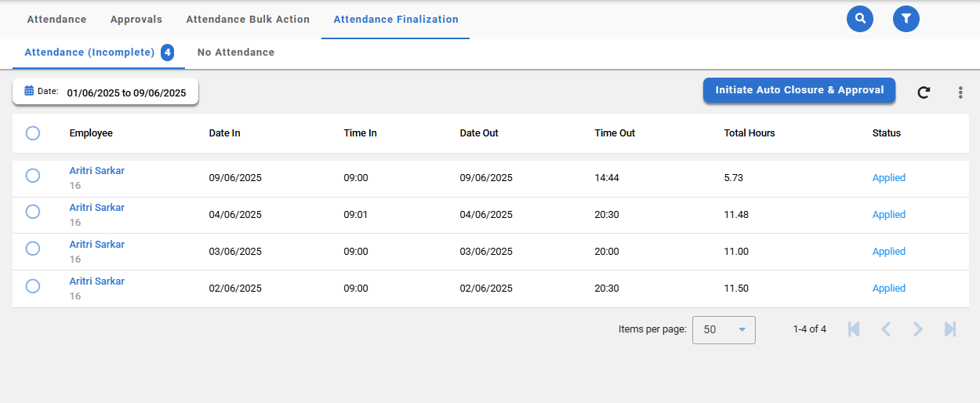
Task: Open the filter funnel icon
Action: point(906,19)
